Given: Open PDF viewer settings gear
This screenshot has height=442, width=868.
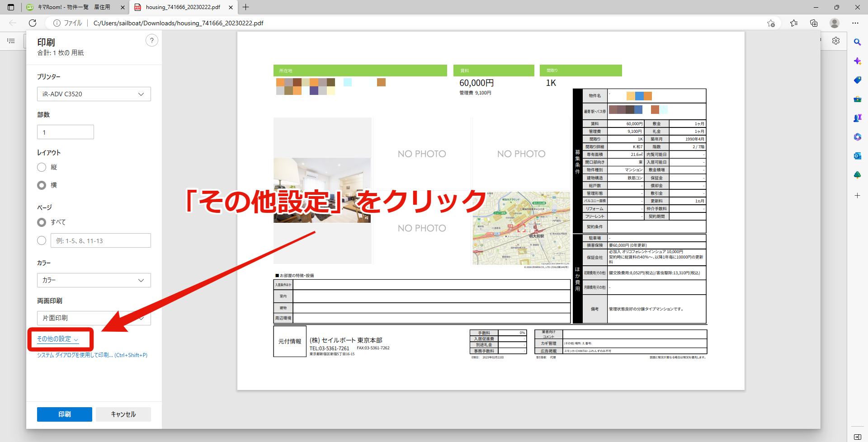Looking at the screenshot, I should (x=836, y=41).
